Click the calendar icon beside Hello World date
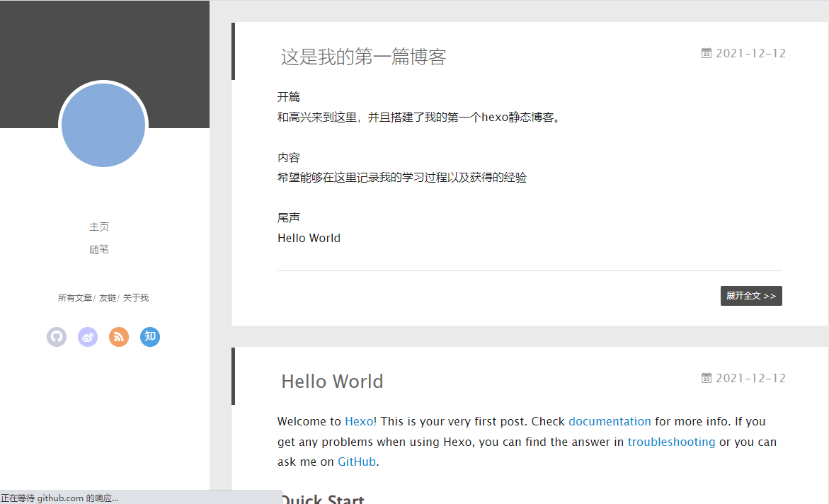Viewport: 829px width, 504px height. pyautogui.click(x=707, y=377)
